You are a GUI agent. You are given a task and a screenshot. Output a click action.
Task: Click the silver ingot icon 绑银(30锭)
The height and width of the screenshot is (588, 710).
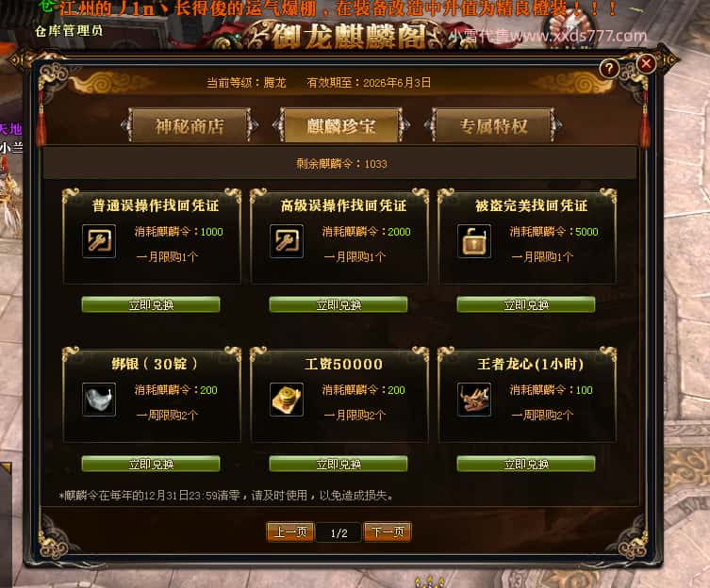(x=99, y=400)
